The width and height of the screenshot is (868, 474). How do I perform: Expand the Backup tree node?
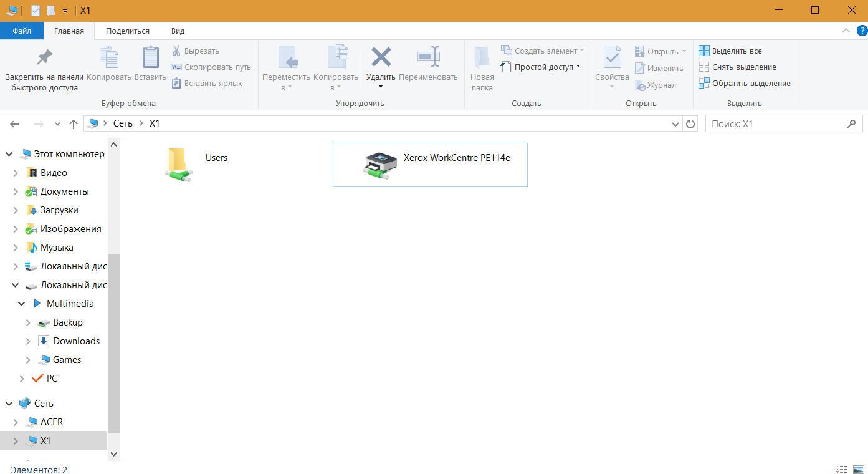tap(28, 322)
